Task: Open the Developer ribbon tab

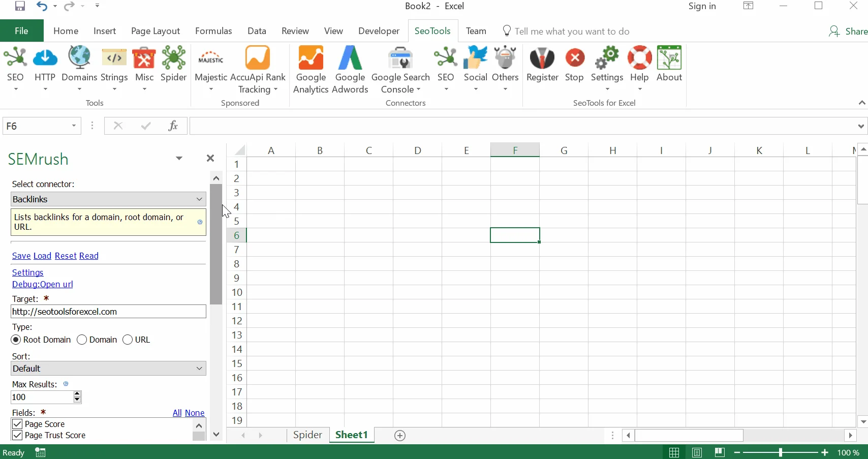Action: pos(379,31)
